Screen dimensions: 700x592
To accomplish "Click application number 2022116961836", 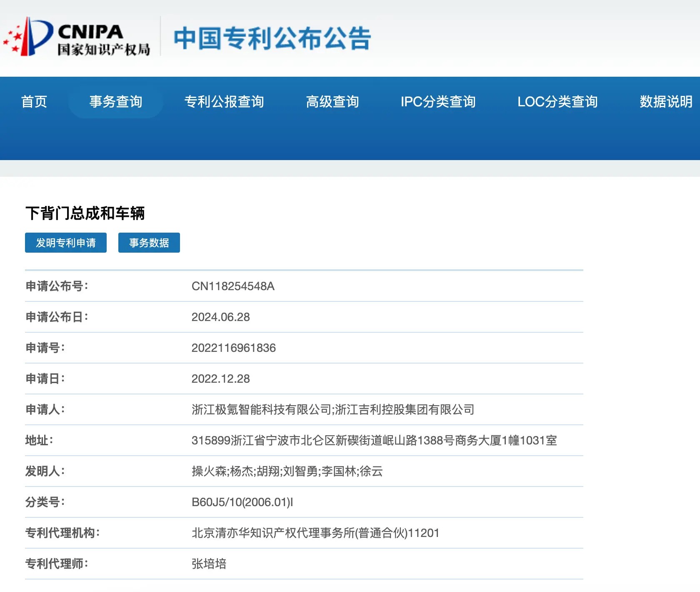I will click(234, 348).
